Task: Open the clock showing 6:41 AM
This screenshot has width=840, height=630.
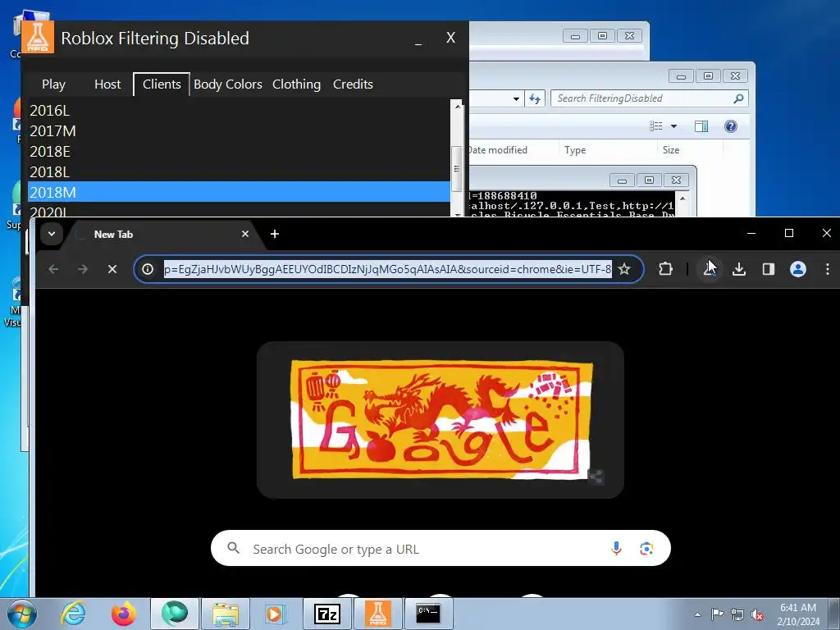Action: (x=797, y=614)
